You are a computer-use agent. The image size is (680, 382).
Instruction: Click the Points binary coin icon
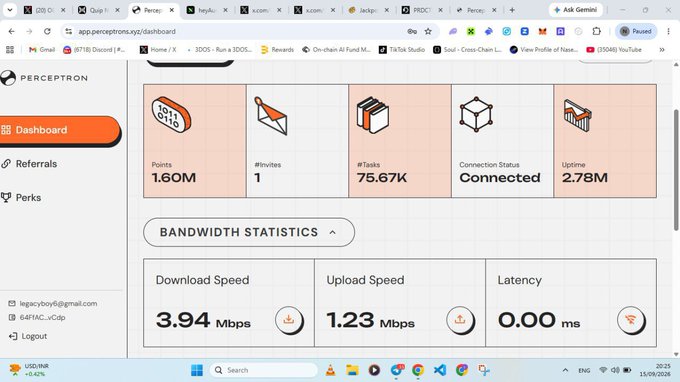coord(171,114)
